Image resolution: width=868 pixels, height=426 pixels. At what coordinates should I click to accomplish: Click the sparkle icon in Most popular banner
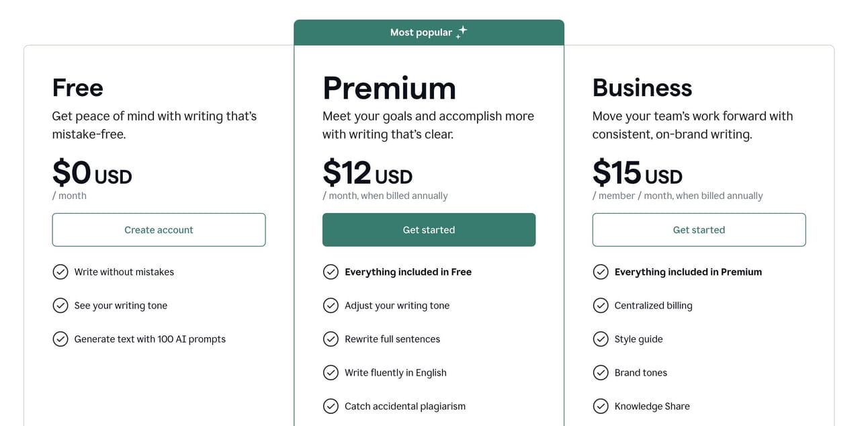[x=462, y=32]
